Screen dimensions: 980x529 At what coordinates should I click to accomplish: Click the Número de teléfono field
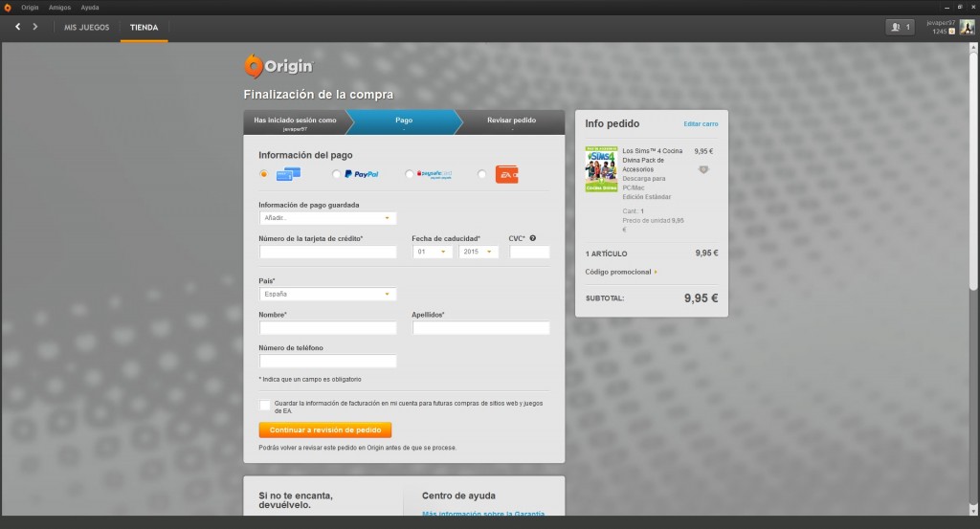point(327,361)
